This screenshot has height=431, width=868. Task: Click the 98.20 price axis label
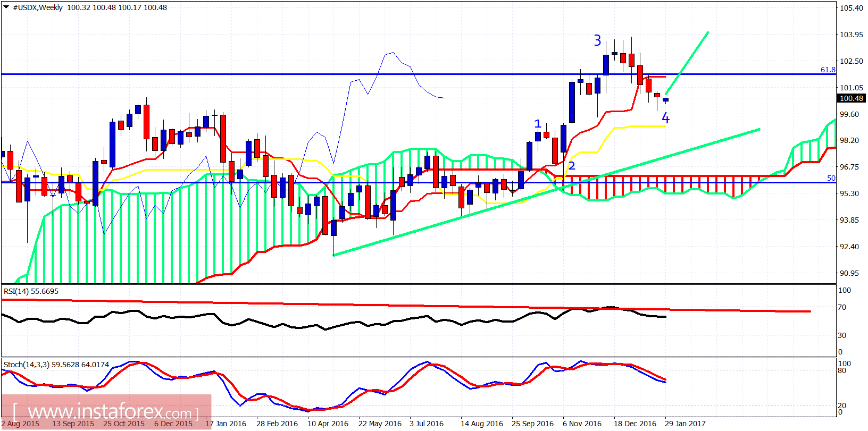pos(849,140)
